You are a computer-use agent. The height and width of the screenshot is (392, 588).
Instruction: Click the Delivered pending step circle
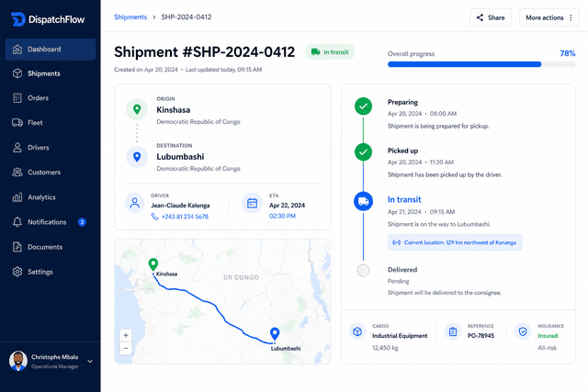coord(363,270)
